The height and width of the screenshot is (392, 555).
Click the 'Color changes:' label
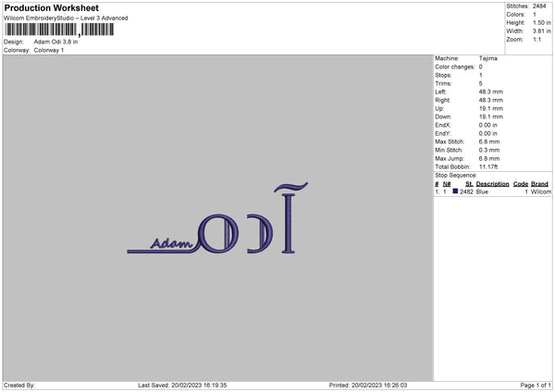[x=455, y=67]
